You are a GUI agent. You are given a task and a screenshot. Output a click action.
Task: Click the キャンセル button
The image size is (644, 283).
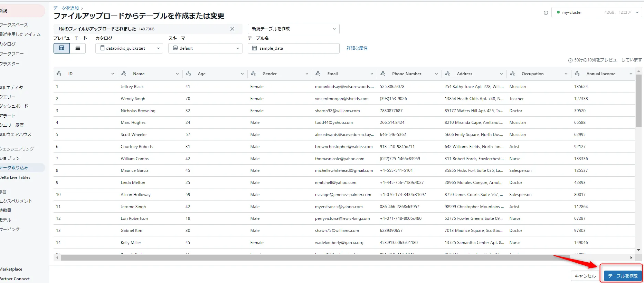[585, 276]
